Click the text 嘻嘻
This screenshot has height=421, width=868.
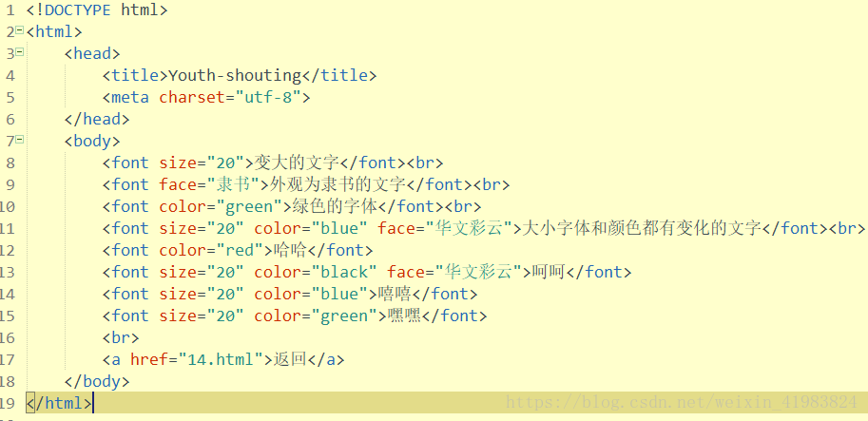[395, 295]
